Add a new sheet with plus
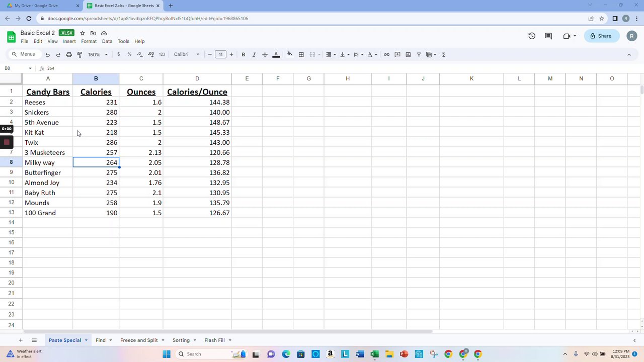Screen dimensions: 644x362 [x=21, y=340]
